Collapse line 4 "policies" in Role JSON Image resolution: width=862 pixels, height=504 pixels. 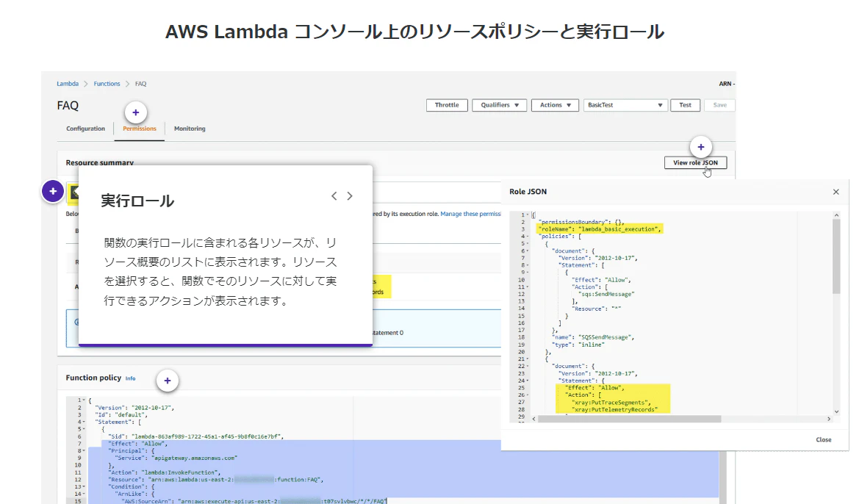click(528, 237)
